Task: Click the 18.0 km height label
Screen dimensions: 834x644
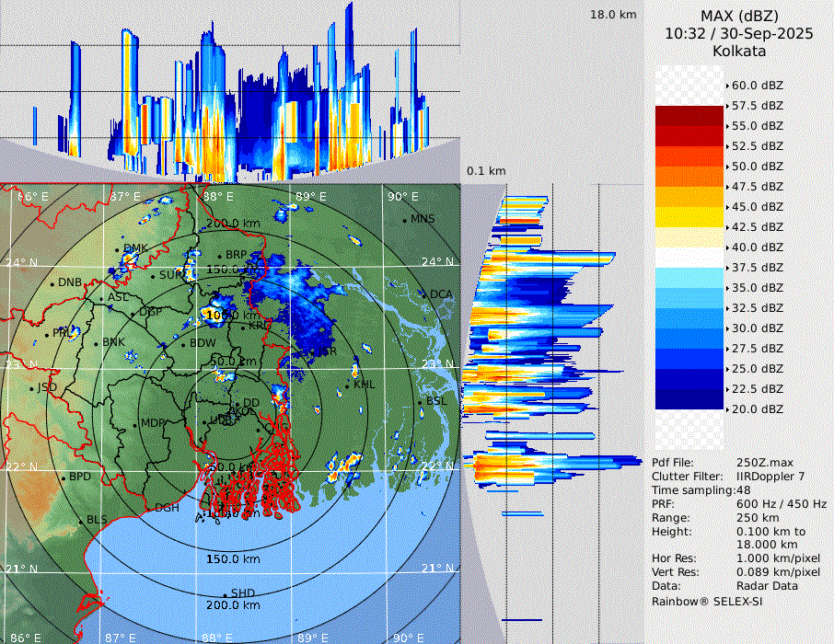Action: pos(613,15)
